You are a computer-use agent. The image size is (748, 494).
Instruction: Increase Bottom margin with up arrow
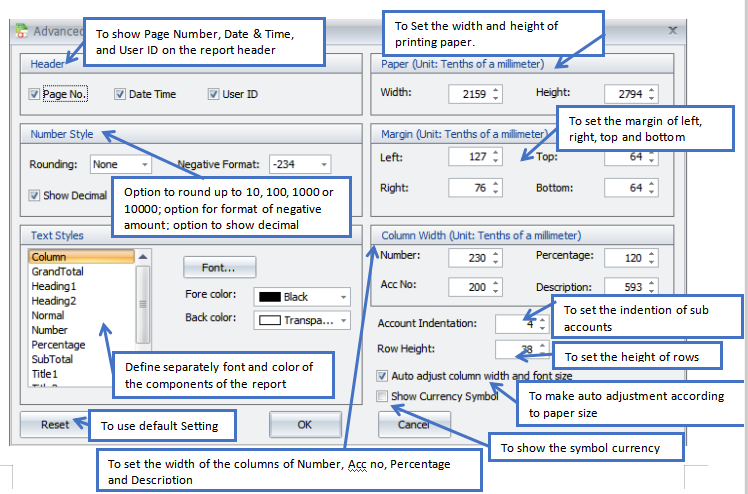click(652, 183)
